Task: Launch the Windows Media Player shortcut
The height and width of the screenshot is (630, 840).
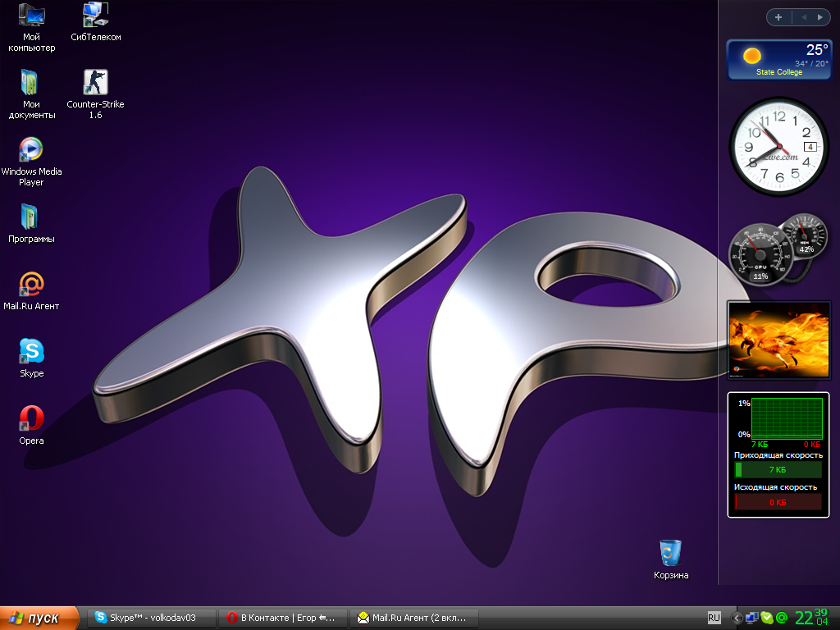Action: (31, 149)
